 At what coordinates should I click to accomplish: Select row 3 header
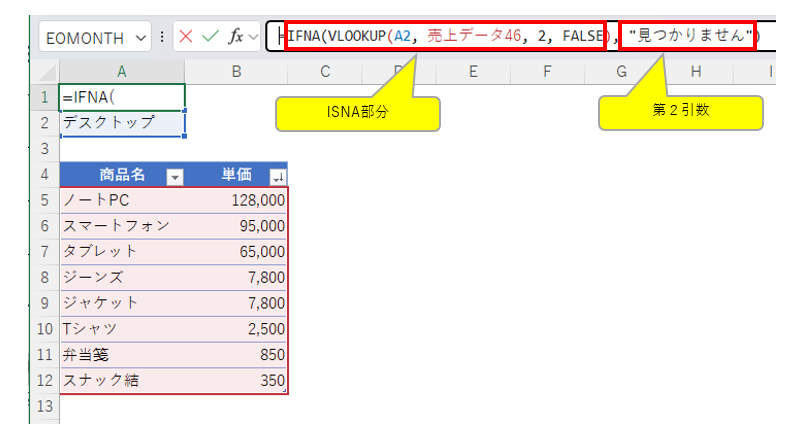click(44, 148)
